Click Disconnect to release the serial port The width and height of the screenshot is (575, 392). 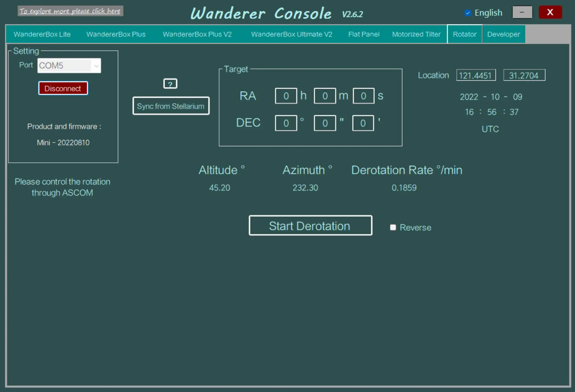coord(63,88)
